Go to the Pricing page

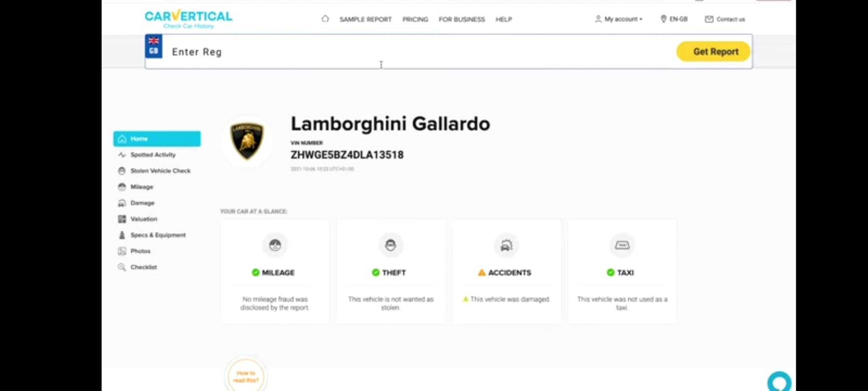tap(415, 19)
